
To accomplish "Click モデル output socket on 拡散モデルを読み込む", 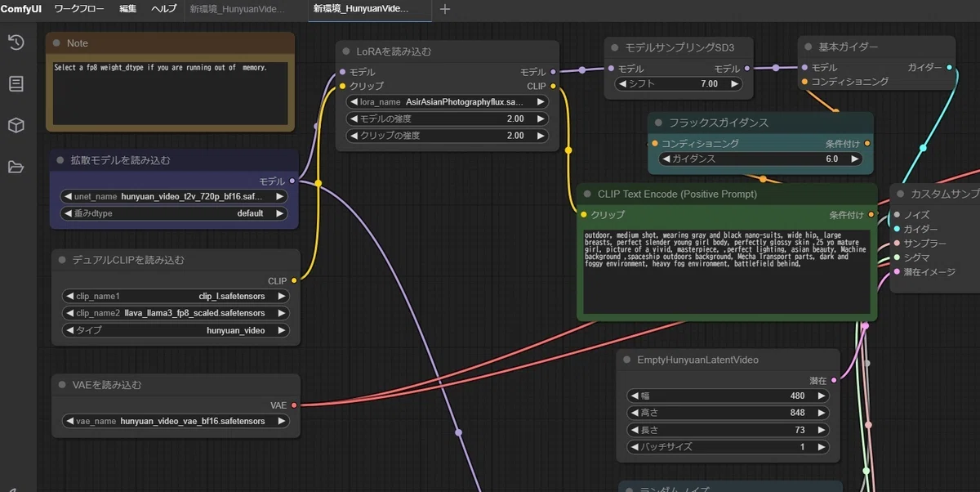I will coord(292,181).
